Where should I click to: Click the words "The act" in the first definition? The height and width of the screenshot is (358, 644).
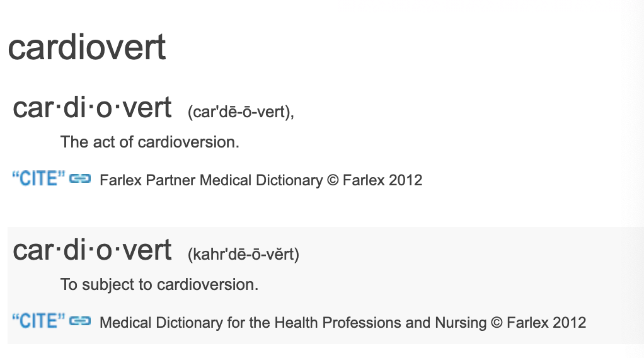click(x=83, y=142)
